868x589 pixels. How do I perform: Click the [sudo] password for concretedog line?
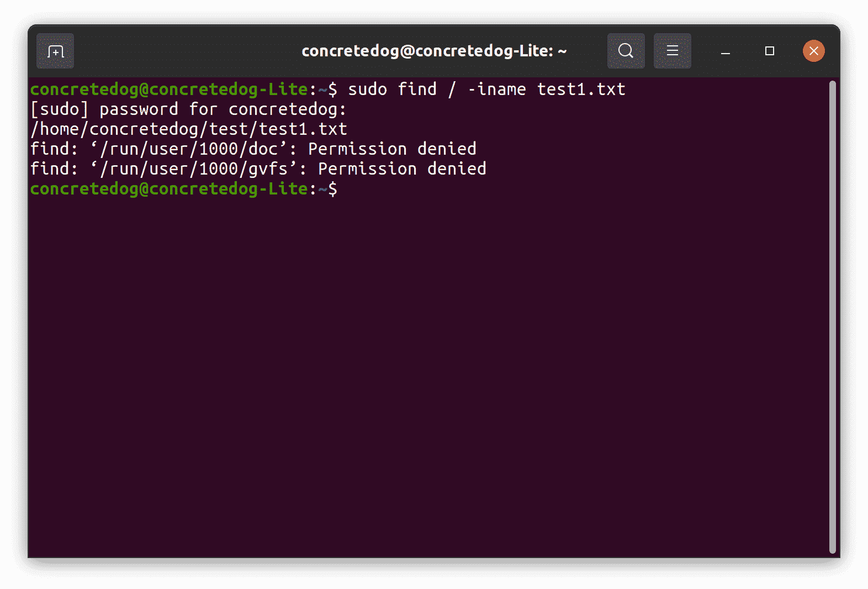tap(188, 109)
